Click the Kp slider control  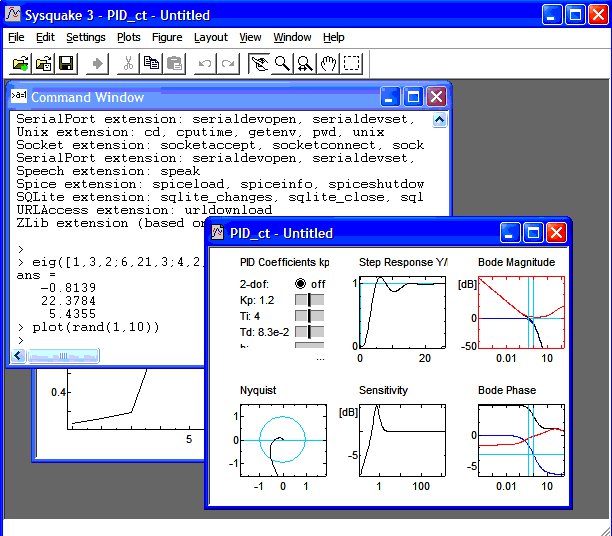pyautogui.click(x=309, y=300)
